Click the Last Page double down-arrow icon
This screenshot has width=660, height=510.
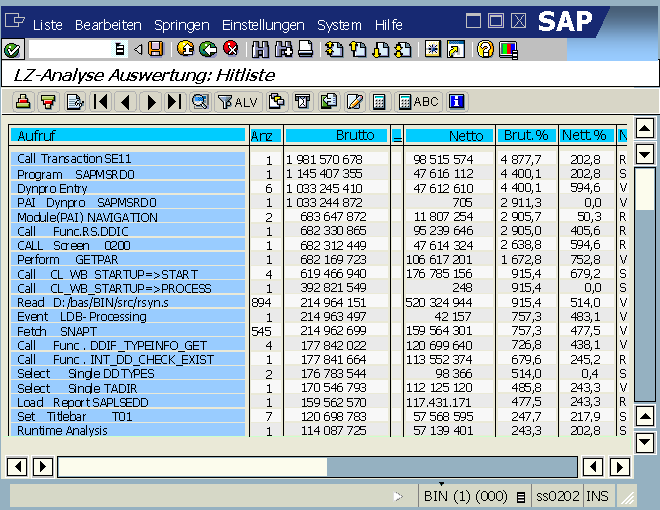[x=403, y=49]
